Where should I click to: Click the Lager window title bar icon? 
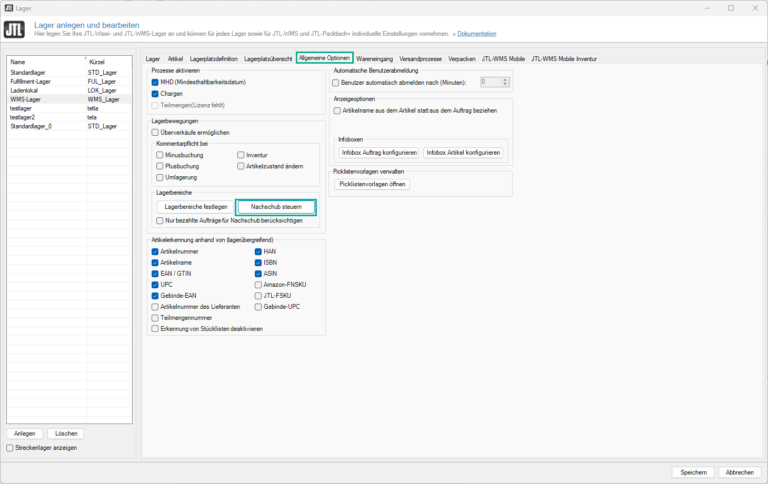9,7
